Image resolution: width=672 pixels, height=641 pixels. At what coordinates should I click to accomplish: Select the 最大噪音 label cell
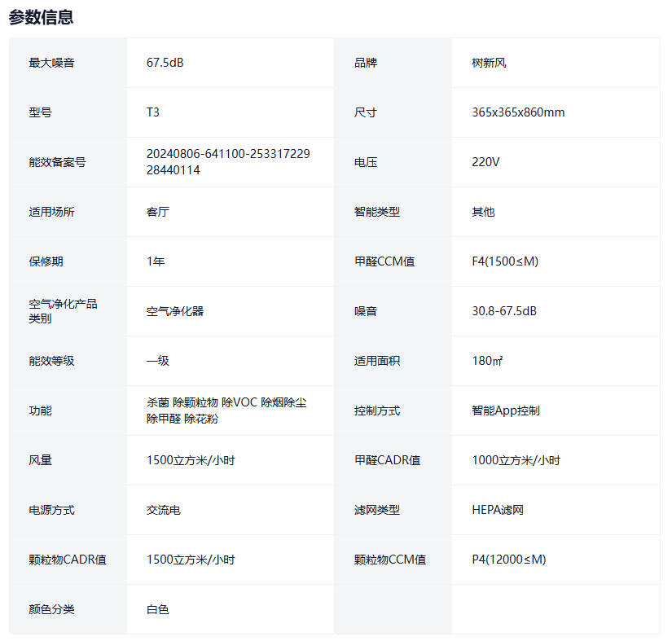click(51, 63)
